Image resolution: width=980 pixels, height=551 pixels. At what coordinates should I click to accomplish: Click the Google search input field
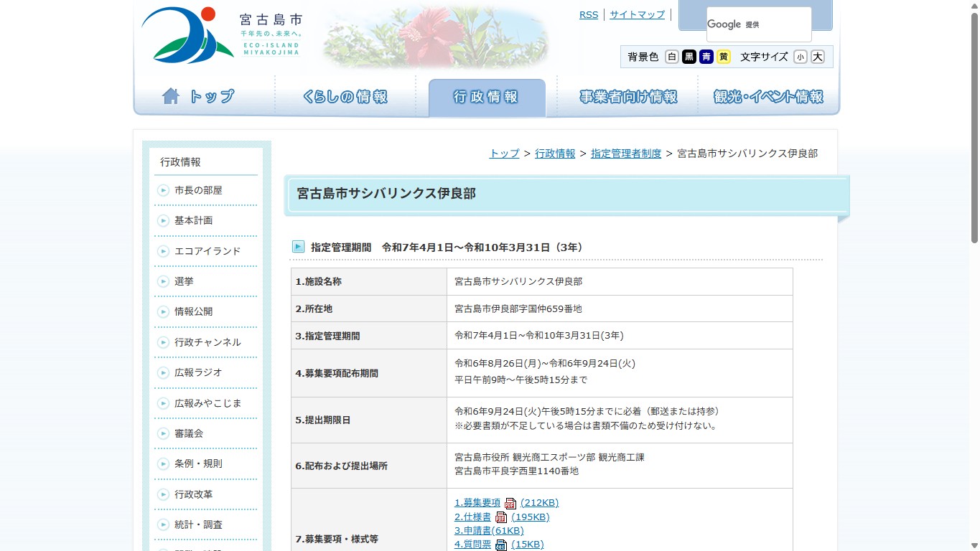(759, 24)
